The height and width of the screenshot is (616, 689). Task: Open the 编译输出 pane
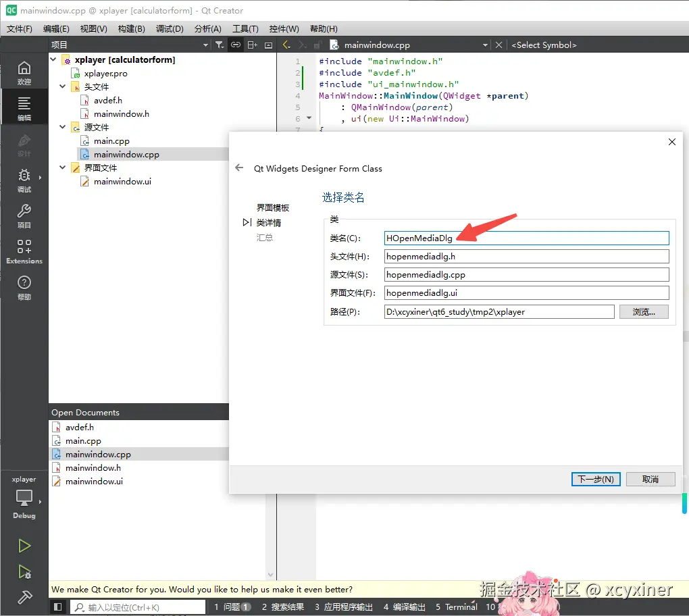click(x=404, y=607)
